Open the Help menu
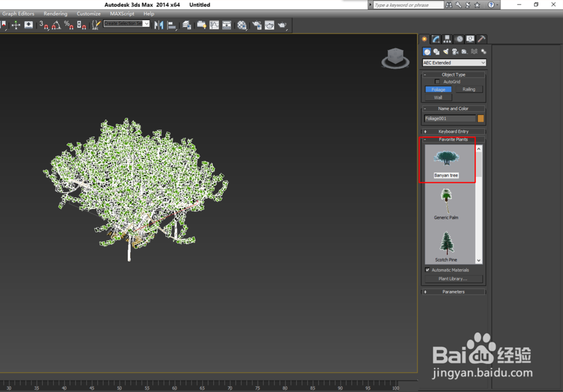563x392 pixels. [x=149, y=14]
